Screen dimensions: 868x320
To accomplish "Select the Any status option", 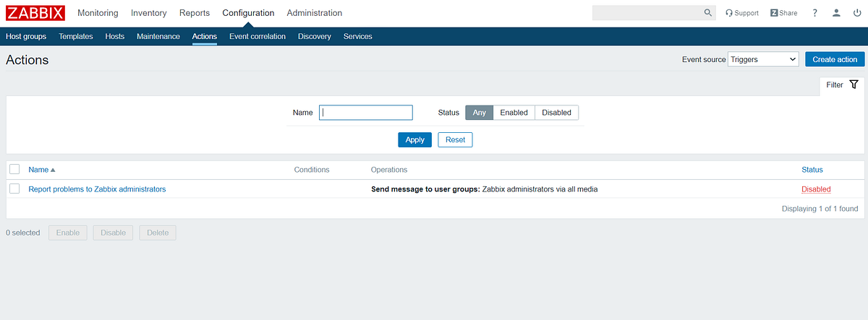I will point(480,113).
